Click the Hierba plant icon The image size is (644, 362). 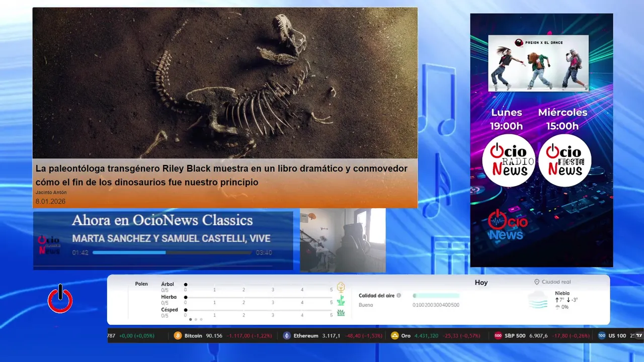[341, 300]
